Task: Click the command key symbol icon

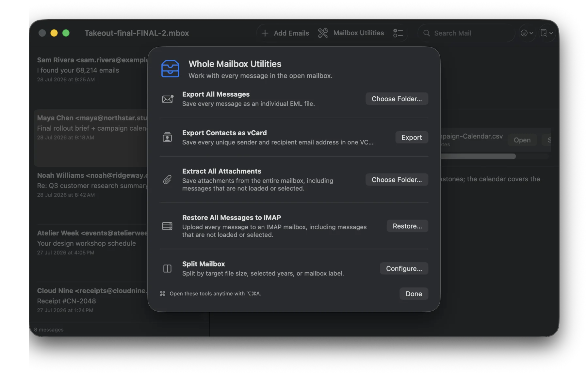Action: (162, 294)
